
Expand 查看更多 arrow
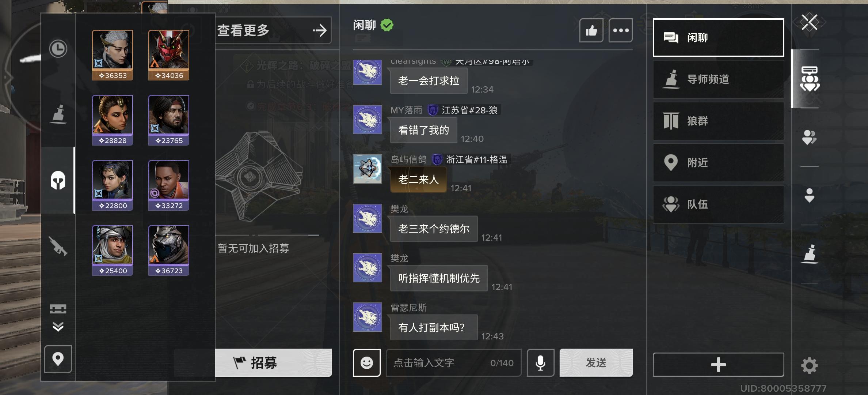pos(273,30)
